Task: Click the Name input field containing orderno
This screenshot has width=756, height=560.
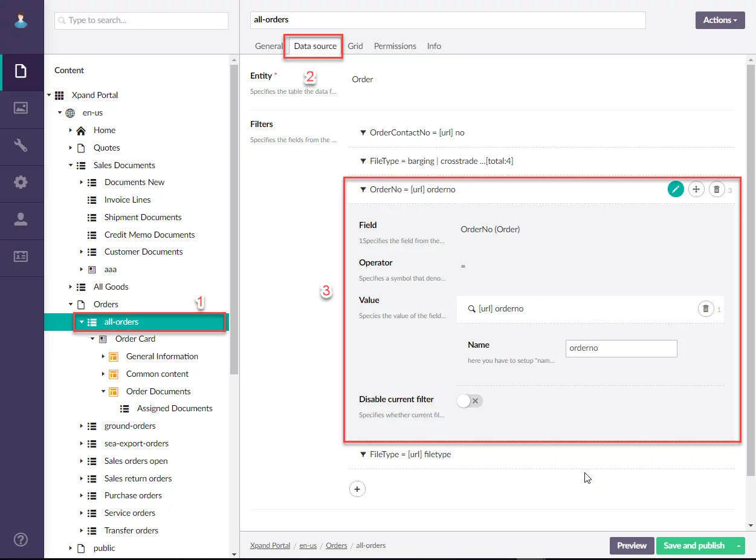Action: click(x=621, y=348)
